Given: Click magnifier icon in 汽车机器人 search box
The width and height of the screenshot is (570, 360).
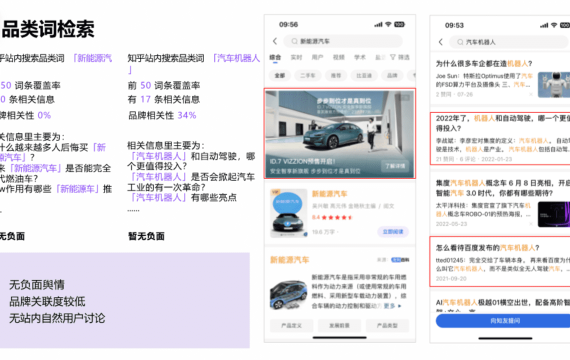Looking at the screenshot, I should pyautogui.click(x=460, y=42).
